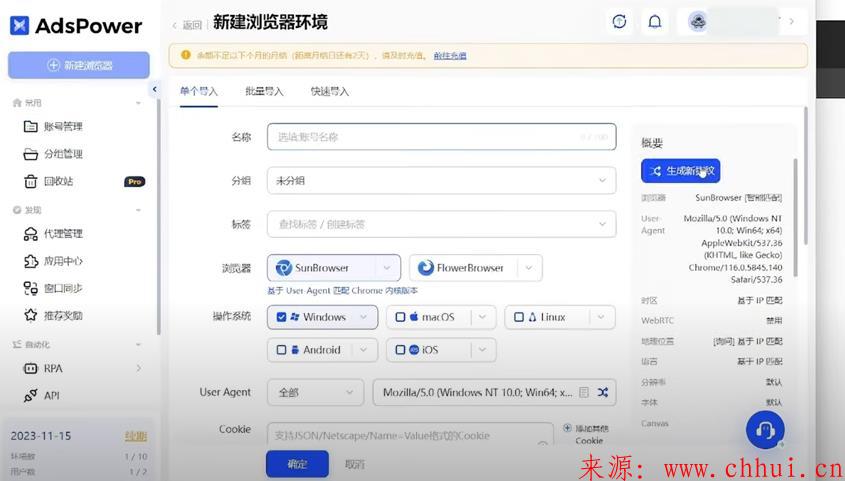Open 账号管理 in the sidebar

(x=53, y=127)
